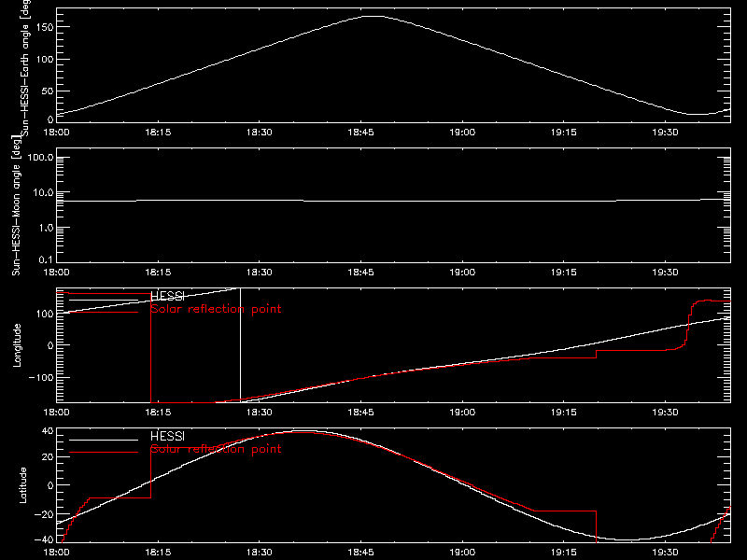
Task: Click the "1.0" tick on Moon angle plot
Action: pyautogui.click(x=46, y=228)
